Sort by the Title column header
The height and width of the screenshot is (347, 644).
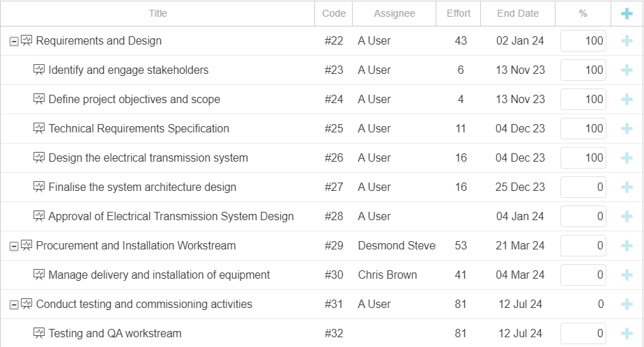158,13
